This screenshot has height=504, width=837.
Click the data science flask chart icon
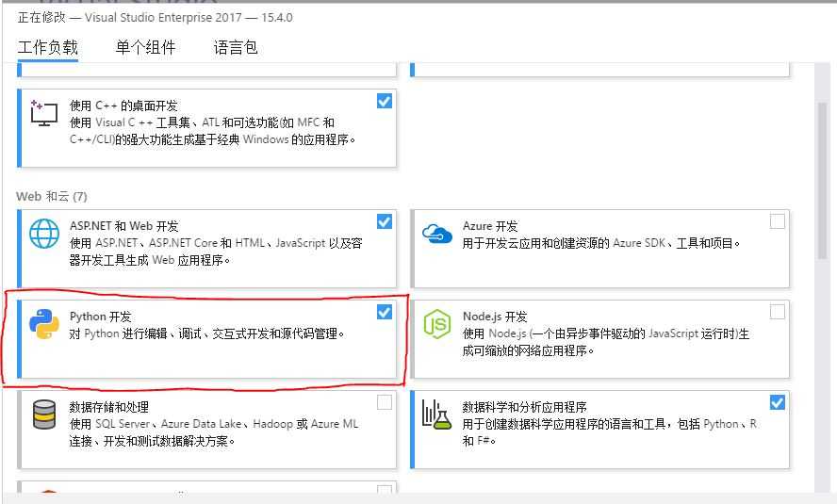tap(437, 415)
